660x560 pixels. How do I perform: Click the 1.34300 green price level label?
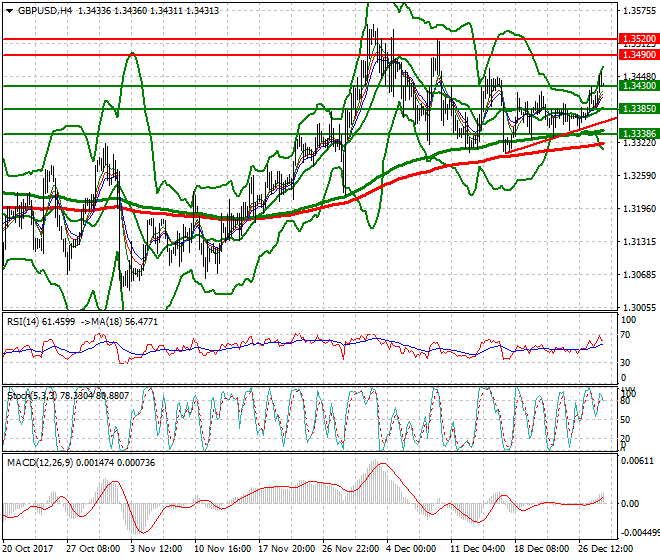point(639,86)
